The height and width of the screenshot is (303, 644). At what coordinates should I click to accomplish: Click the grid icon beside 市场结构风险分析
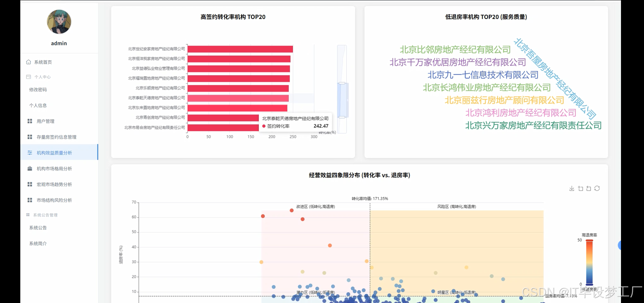coord(30,200)
